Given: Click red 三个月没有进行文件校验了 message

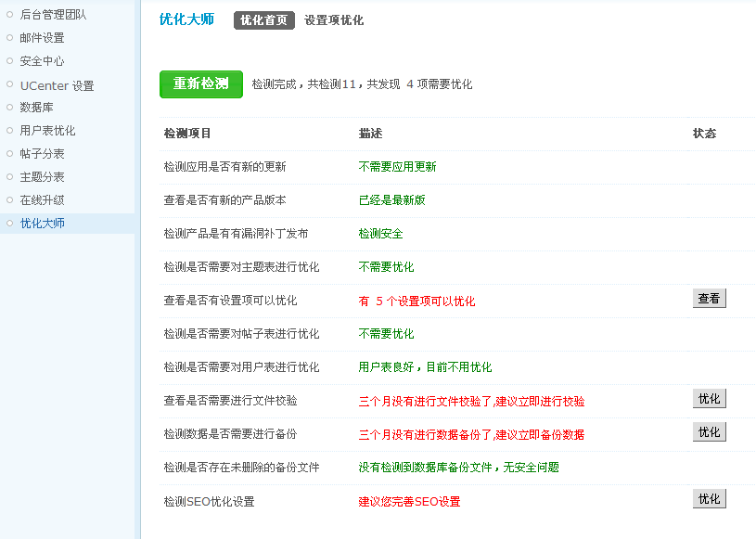Looking at the screenshot, I should pos(471,402).
